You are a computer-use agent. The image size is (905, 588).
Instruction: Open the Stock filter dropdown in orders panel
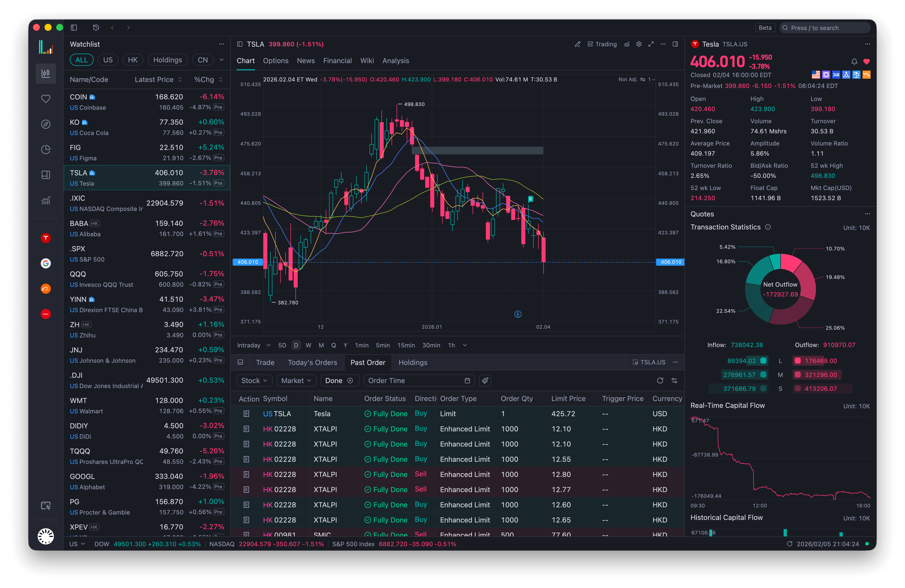[x=254, y=380]
